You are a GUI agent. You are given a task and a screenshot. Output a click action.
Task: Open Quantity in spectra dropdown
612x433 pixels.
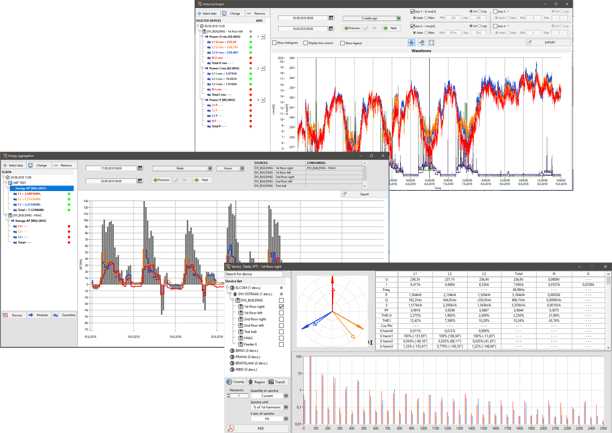[269, 396]
